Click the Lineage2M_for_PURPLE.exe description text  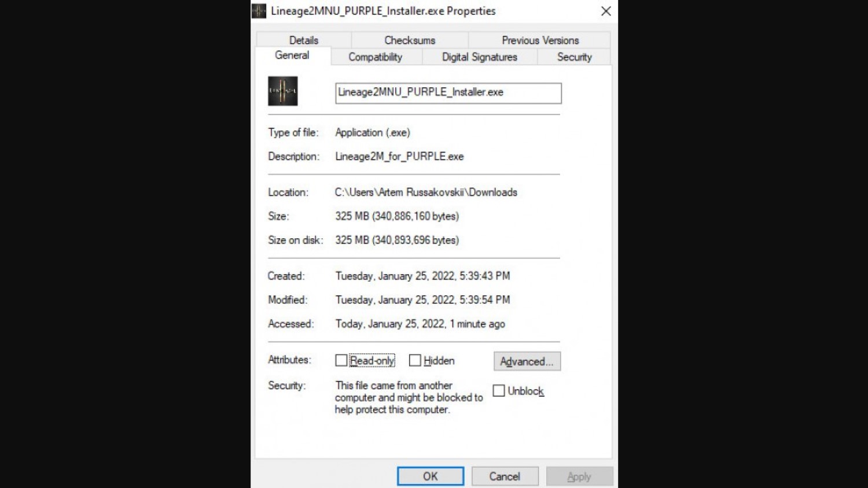(x=399, y=156)
